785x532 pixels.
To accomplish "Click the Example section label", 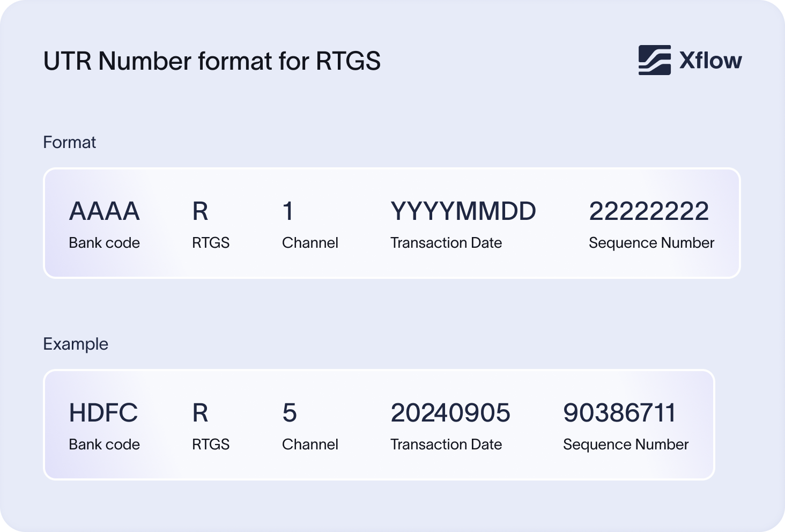I will tap(76, 344).
